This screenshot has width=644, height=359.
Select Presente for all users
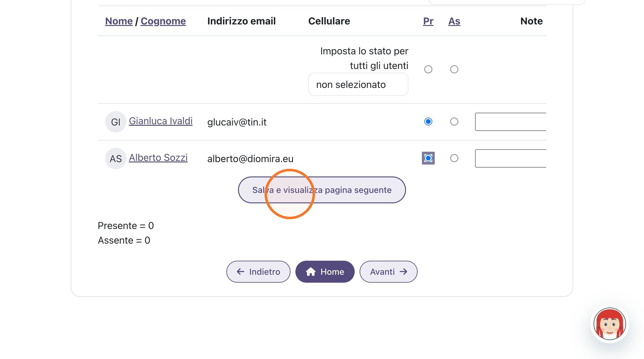pos(428,69)
